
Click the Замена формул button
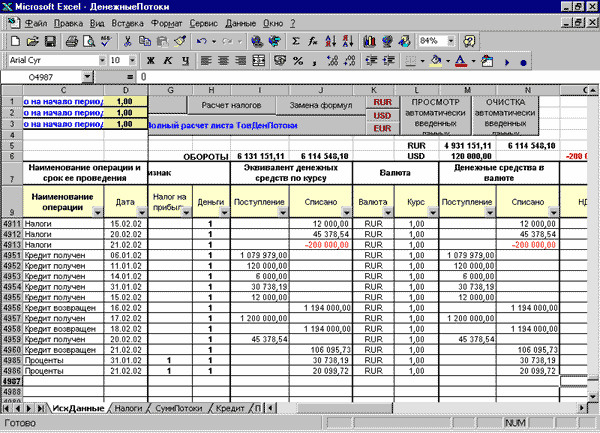click(x=321, y=105)
